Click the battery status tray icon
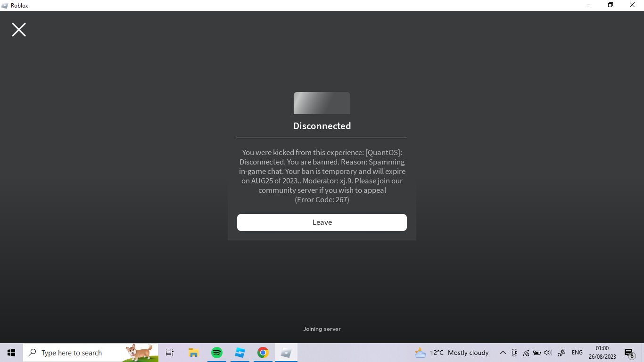The width and height of the screenshot is (644, 362). [537, 353]
